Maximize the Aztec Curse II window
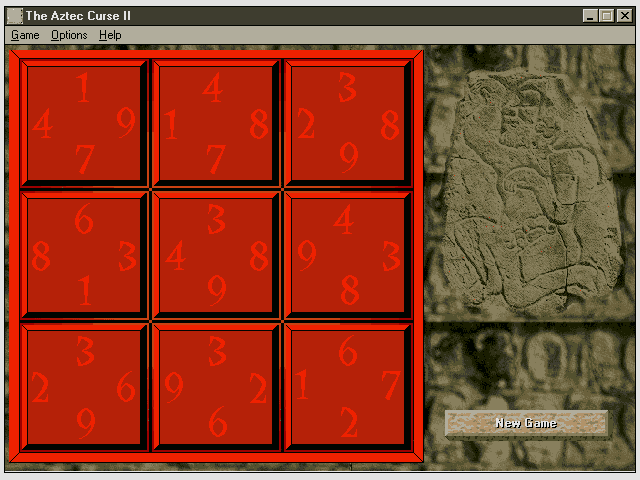The image size is (640, 480). coord(607,16)
